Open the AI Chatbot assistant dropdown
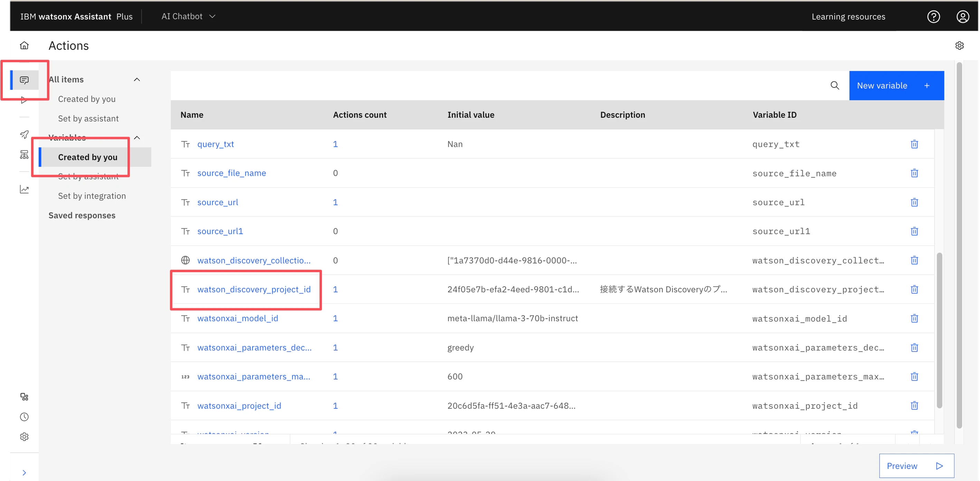This screenshot has width=980, height=481. 188,16
